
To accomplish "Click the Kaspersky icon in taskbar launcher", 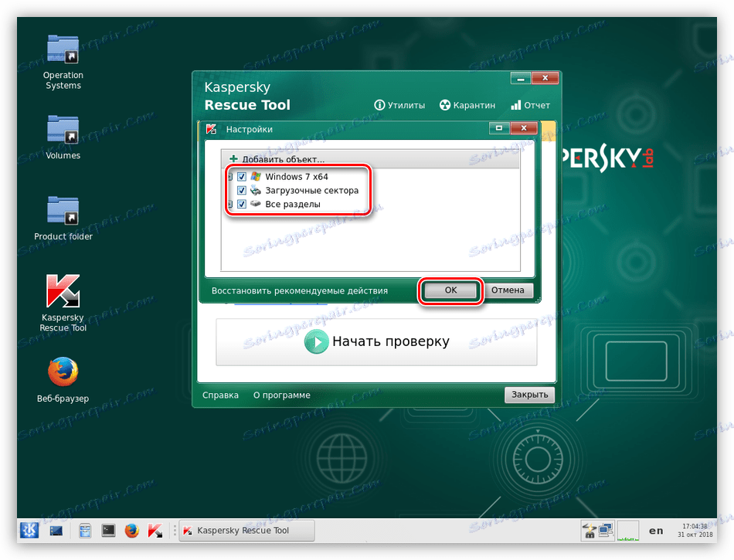I will click(x=155, y=531).
